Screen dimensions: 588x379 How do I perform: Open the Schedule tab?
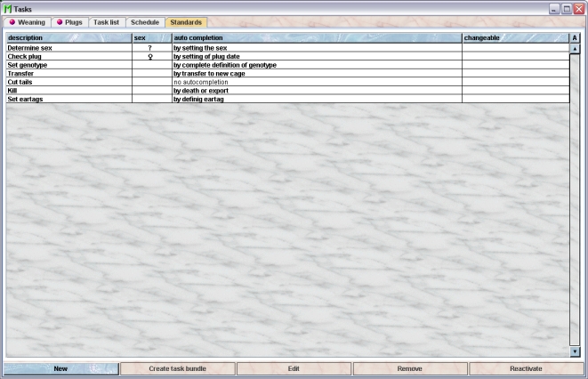145,21
